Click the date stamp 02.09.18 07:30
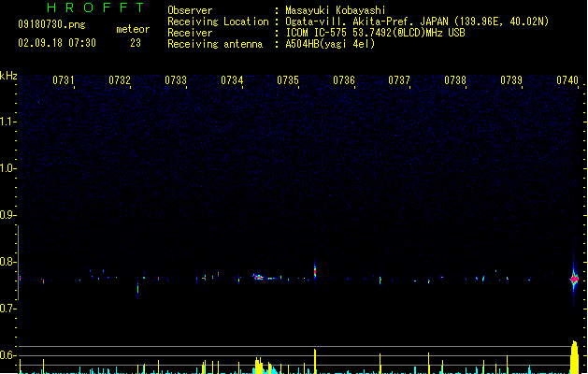 pos(57,43)
